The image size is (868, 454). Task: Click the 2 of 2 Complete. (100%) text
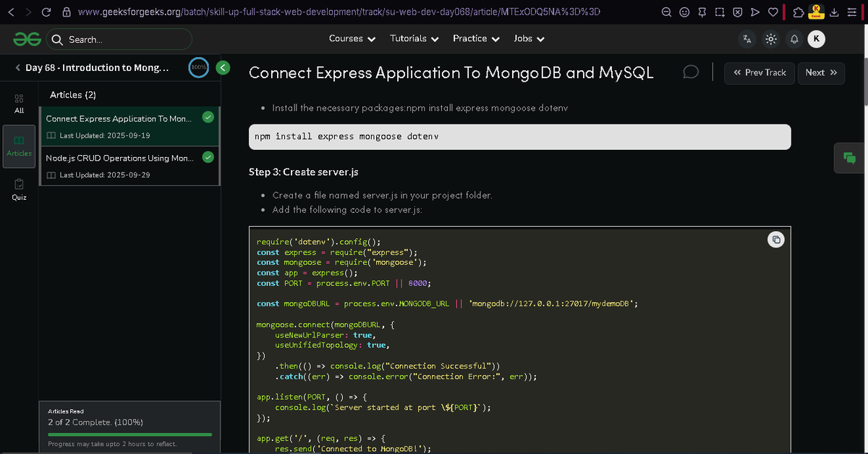[x=95, y=422]
